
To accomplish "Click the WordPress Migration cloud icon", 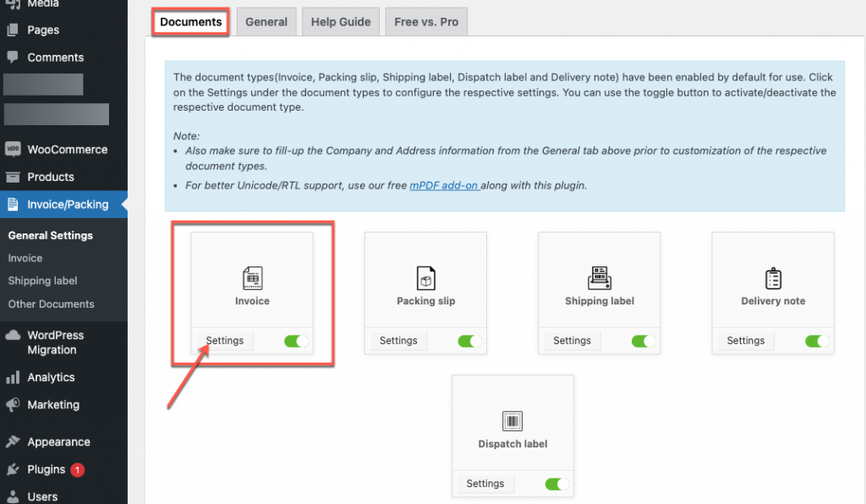I will [13, 335].
